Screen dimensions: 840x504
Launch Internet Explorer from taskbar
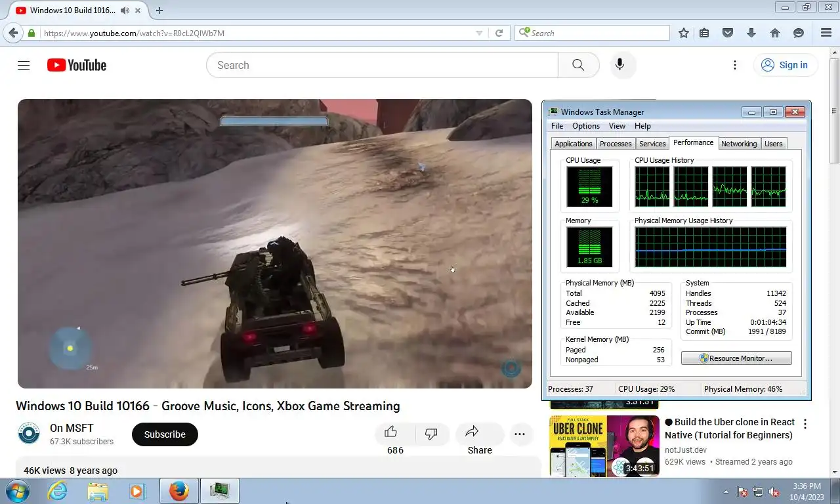tap(58, 491)
